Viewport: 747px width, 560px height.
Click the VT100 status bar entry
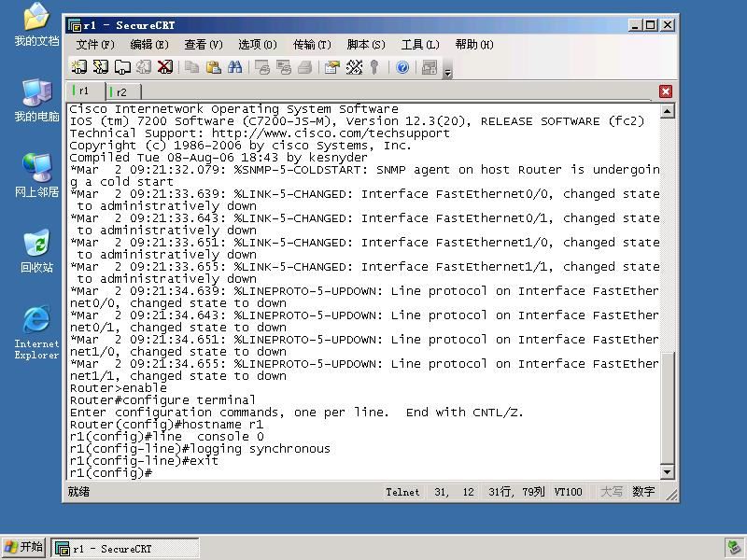(568, 492)
